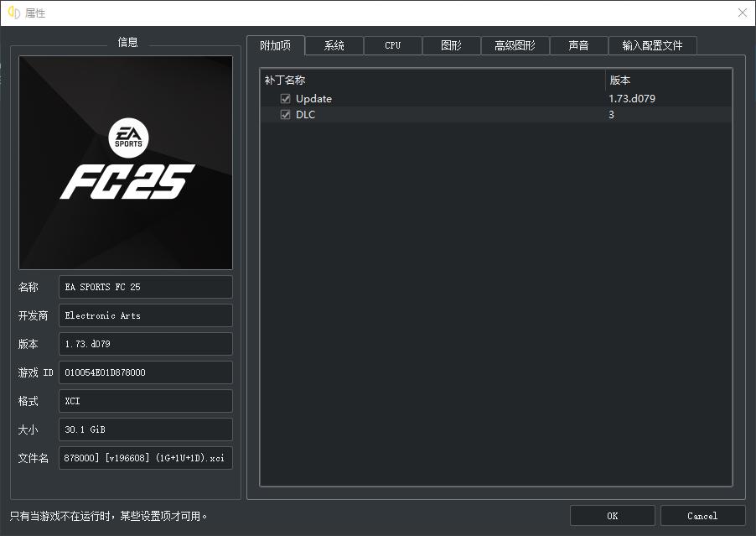Select the DLC row name text
Viewport: 756px width, 536px height.
305,114
